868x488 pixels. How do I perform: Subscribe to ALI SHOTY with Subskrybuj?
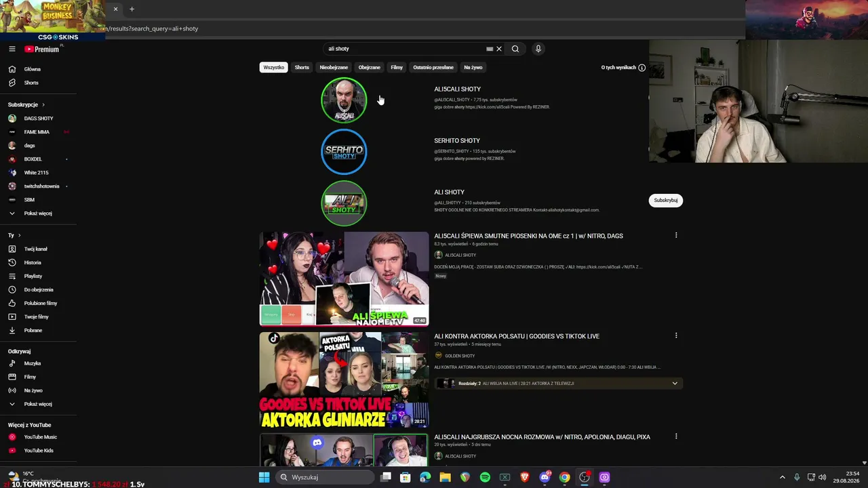pyautogui.click(x=666, y=200)
